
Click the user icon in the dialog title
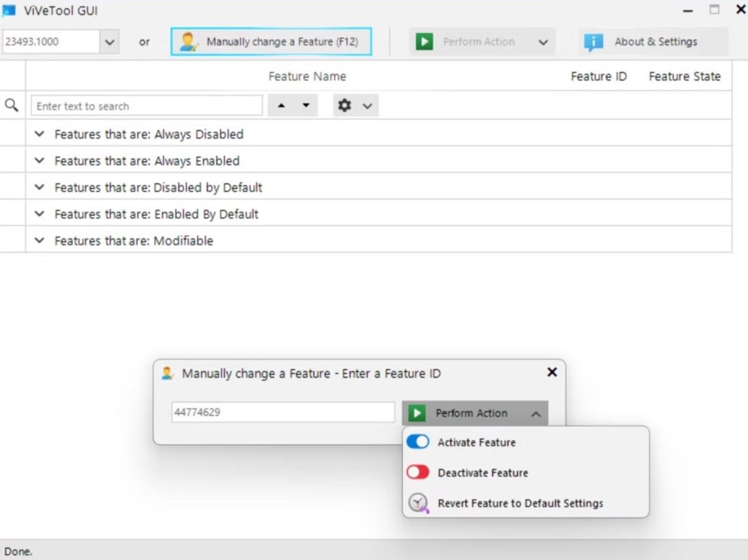[167, 374]
